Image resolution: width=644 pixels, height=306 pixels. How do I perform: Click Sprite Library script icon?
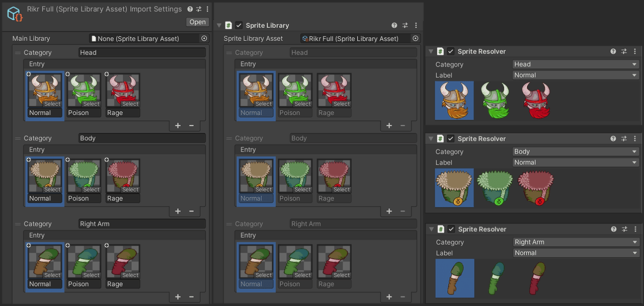coord(228,25)
